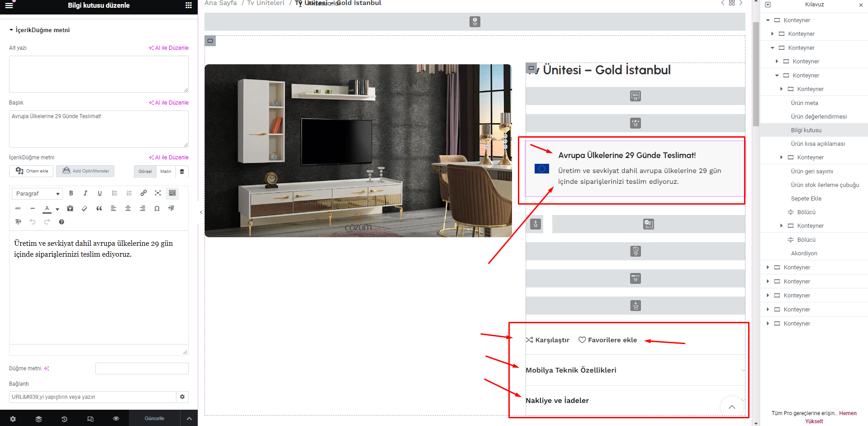Viewport: 868px width, 426px height.
Task: Toggle paste as text clipboard icon
Action: (70, 208)
